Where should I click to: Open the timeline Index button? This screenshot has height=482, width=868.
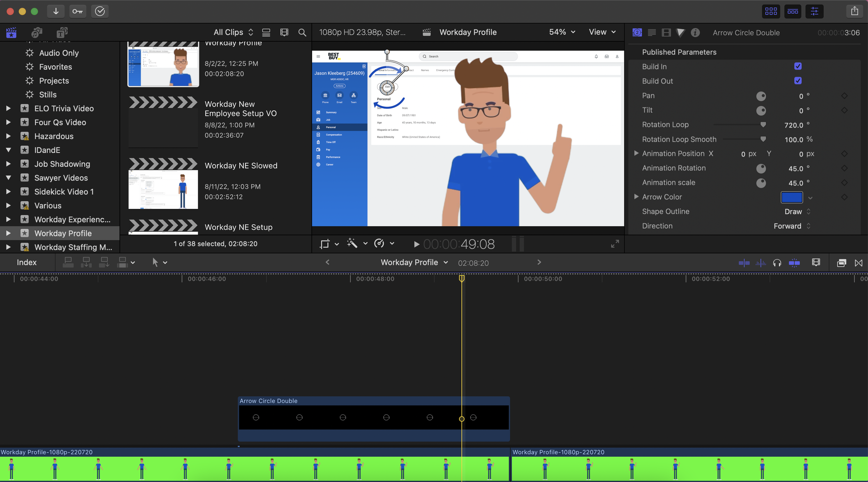tap(27, 262)
